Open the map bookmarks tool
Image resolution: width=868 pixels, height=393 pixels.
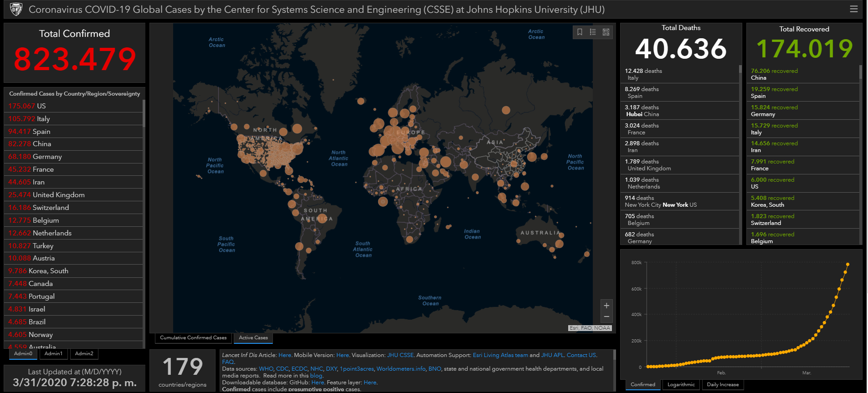point(580,32)
